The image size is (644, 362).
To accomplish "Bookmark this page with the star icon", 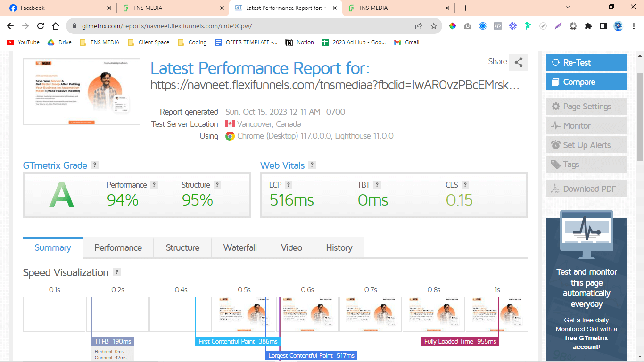I will (x=434, y=26).
